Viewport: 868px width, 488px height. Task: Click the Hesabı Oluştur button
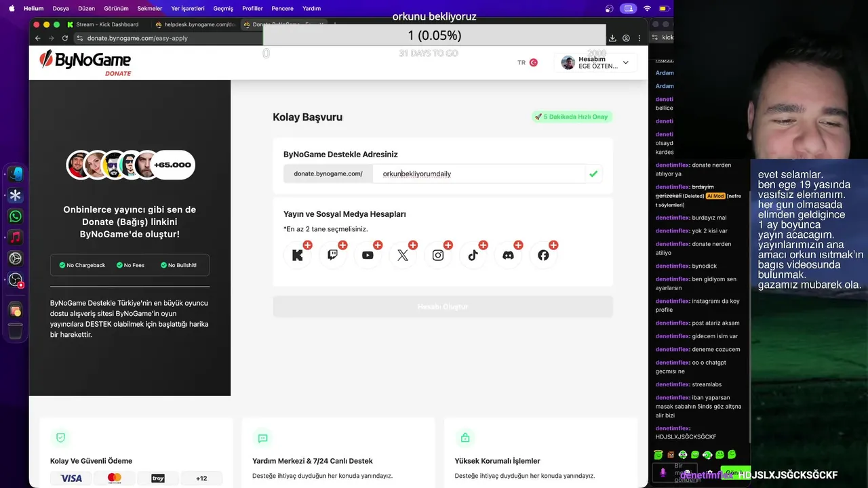point(443,306)
